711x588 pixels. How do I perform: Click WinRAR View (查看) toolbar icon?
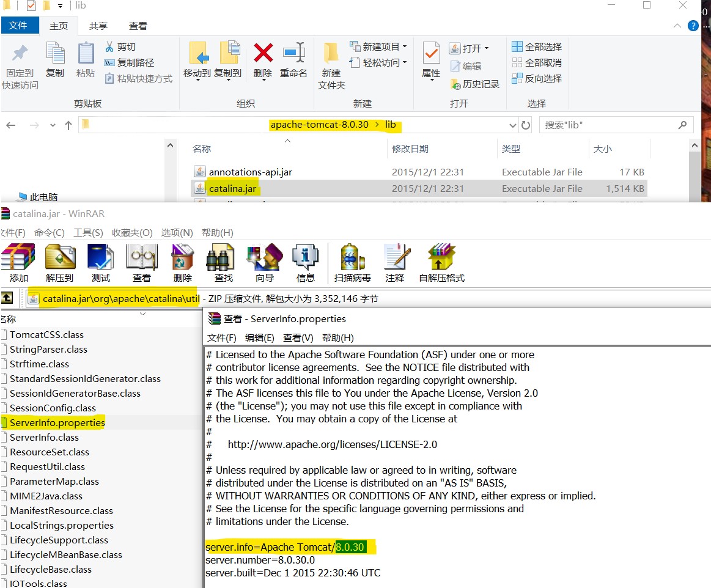click(142, 263)
